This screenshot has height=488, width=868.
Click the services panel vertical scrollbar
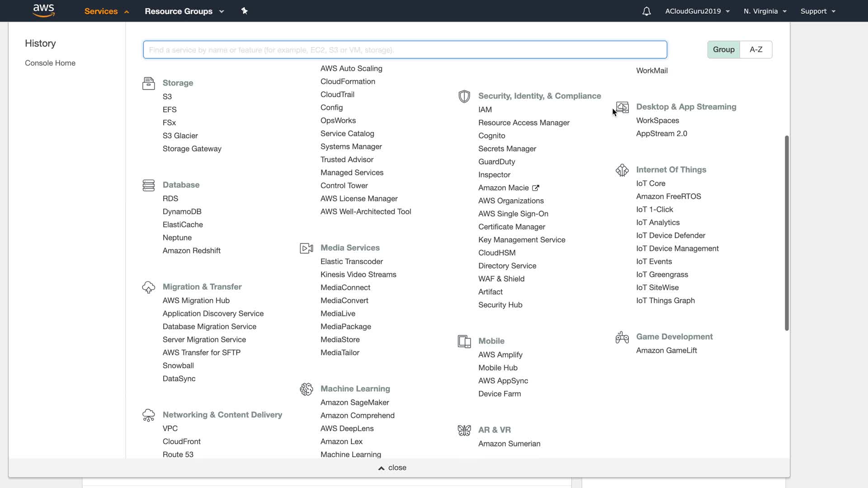[787, 233]
